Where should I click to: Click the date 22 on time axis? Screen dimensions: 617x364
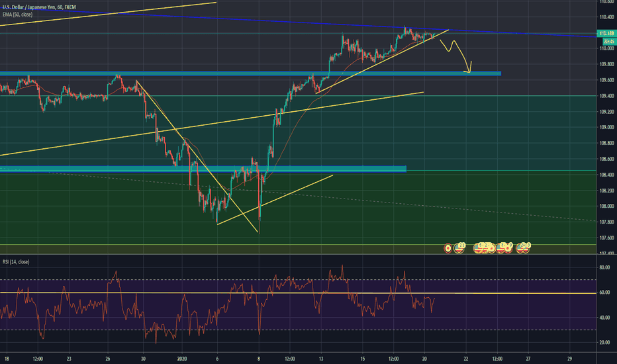465,359
